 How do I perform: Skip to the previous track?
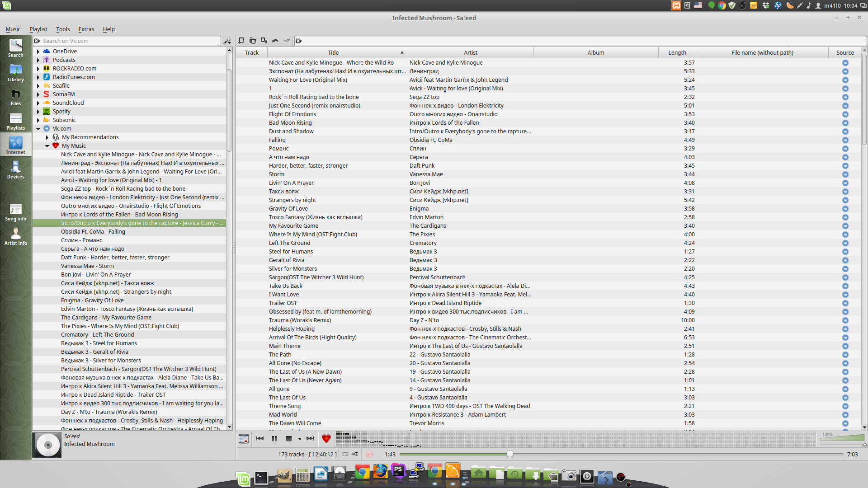point(260,438)
